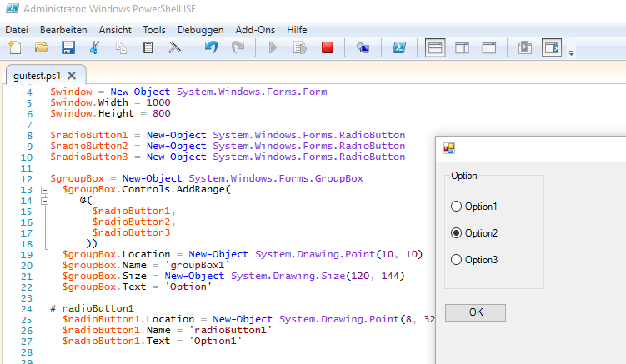
Task: Cut selection with the scissors icon
Action: (x=94, y=48)
